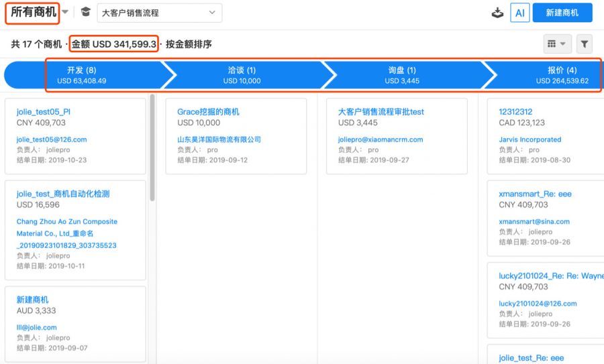Open the Grace挖掘的商机 opportunity card
This screenshot has height=364, width=604.
[208, 112]
